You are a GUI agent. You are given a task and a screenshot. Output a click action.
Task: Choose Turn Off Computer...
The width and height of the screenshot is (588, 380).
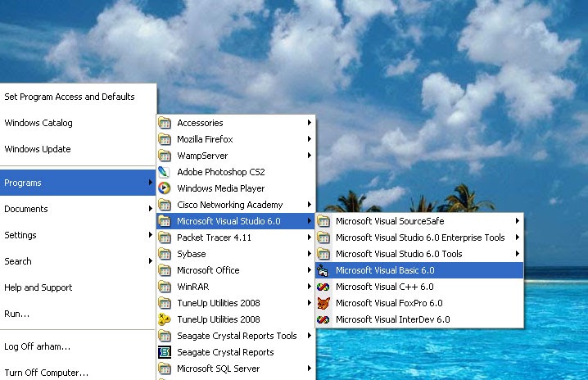click(x=78, y=371)
